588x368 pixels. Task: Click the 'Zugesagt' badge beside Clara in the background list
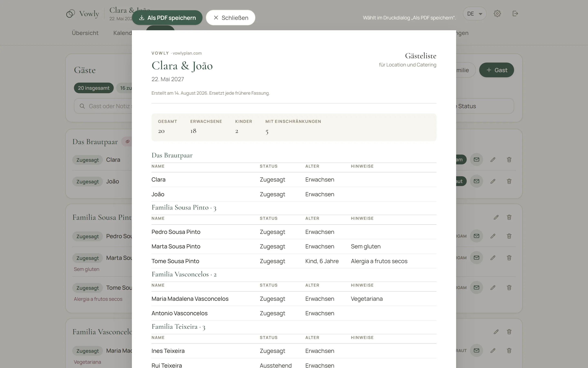[x=87, y=160]
